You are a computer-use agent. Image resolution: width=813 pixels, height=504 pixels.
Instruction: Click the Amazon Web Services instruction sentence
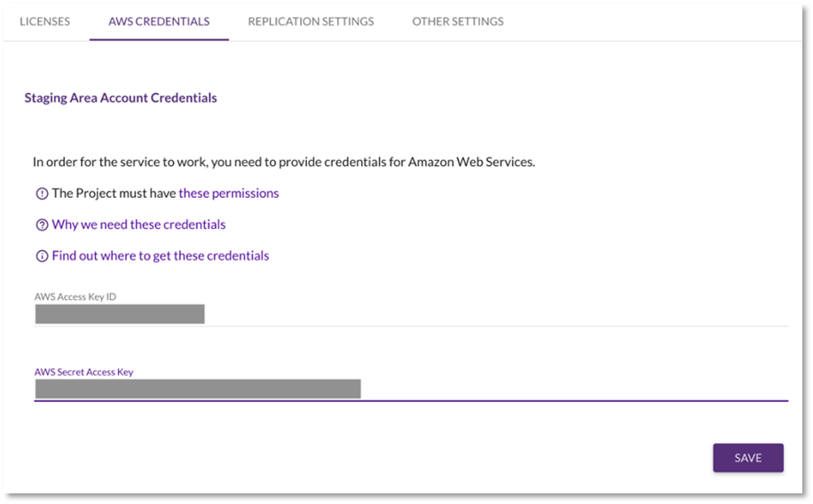tap(284, 161)
